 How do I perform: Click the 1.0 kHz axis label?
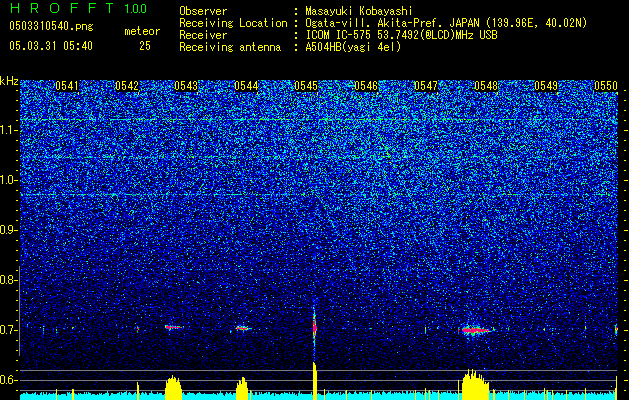[8, 180]
